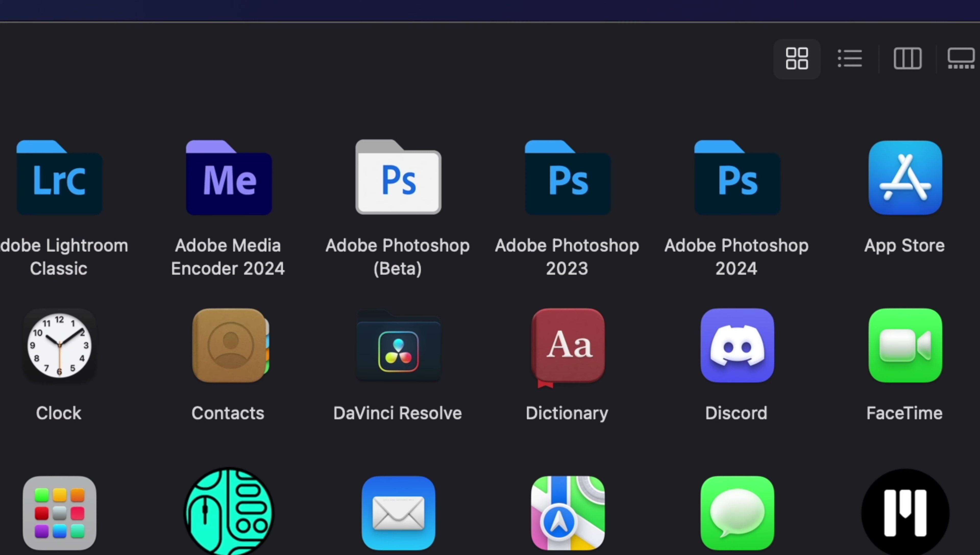Switch Finder to icon grid view

tap(797, 59)
